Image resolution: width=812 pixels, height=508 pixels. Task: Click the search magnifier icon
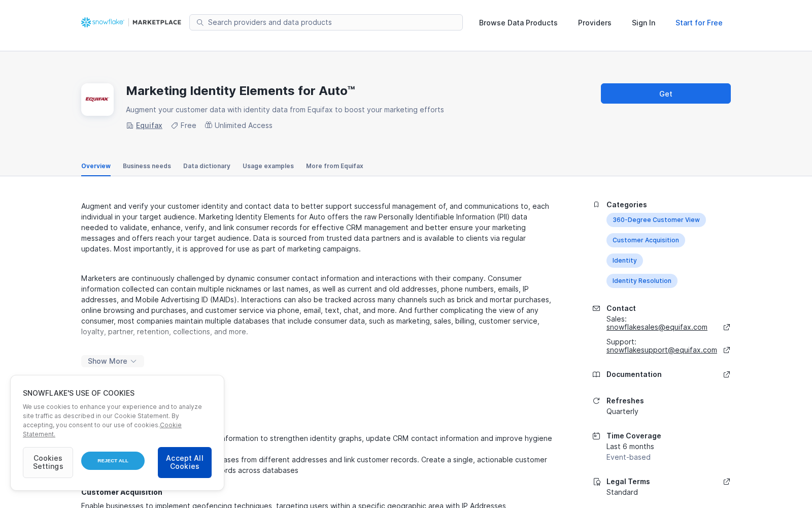point(200,22)
